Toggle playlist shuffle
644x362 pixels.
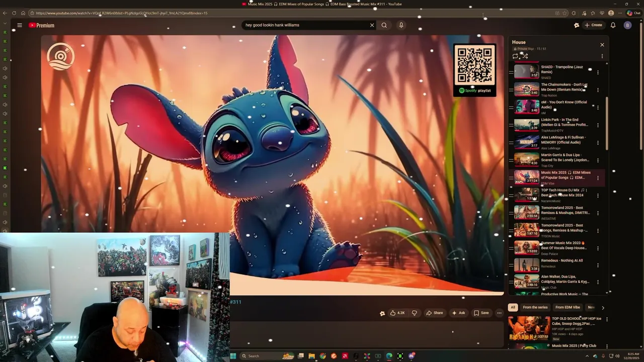(525, 56)
